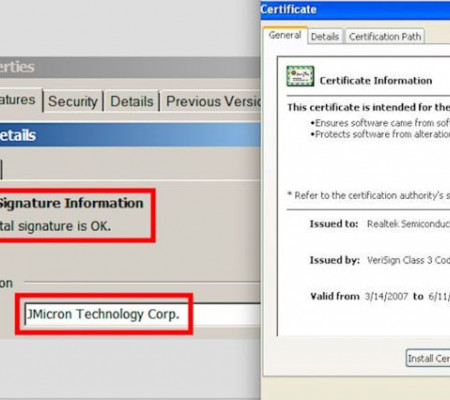Click the 'Refer to the certification authority's' note

click(369, 195)
